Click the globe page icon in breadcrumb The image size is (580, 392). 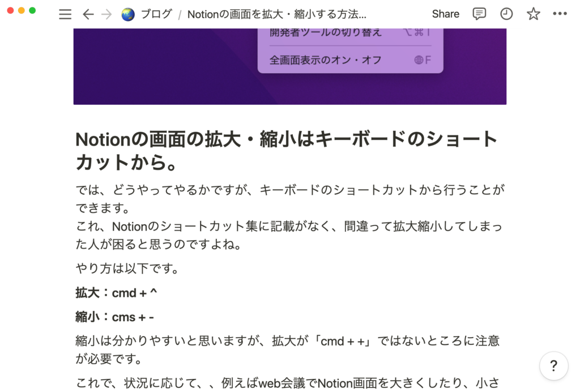[128, 14]
